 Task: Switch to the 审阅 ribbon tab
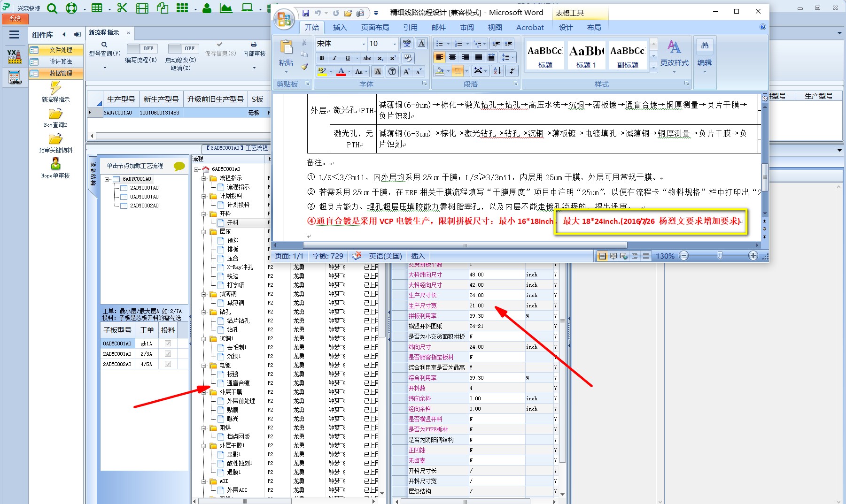point(467,28)
